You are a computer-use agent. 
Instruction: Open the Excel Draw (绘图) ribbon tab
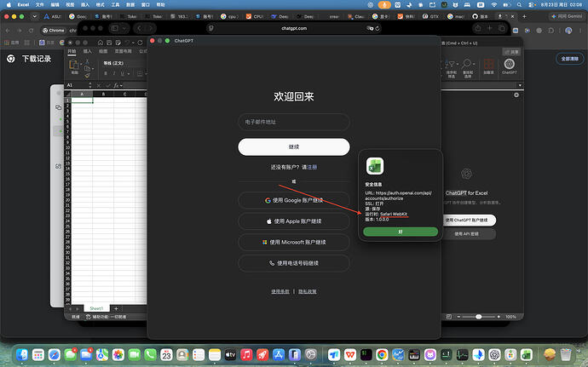coord(103,51)
